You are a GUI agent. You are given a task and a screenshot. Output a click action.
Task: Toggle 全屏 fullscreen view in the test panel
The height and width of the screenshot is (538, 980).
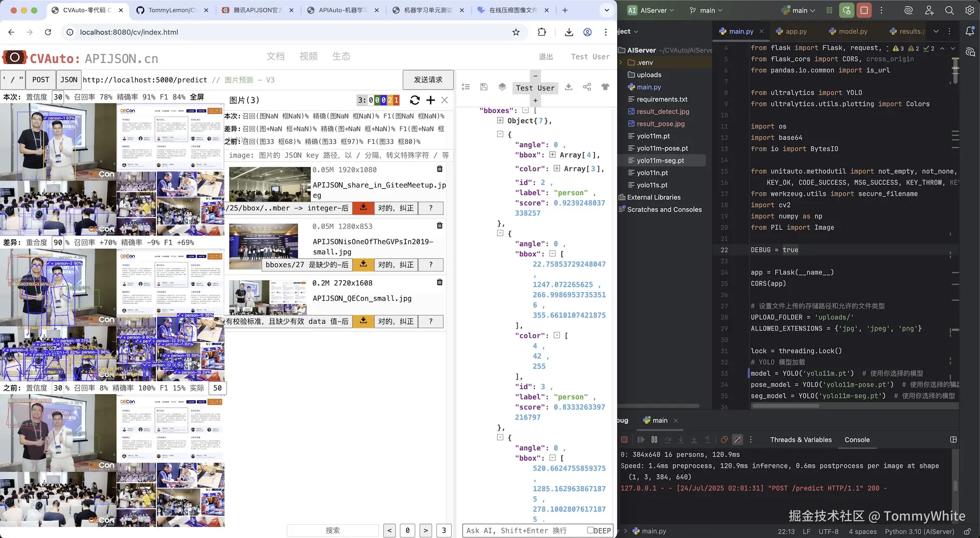coord(196,96)
